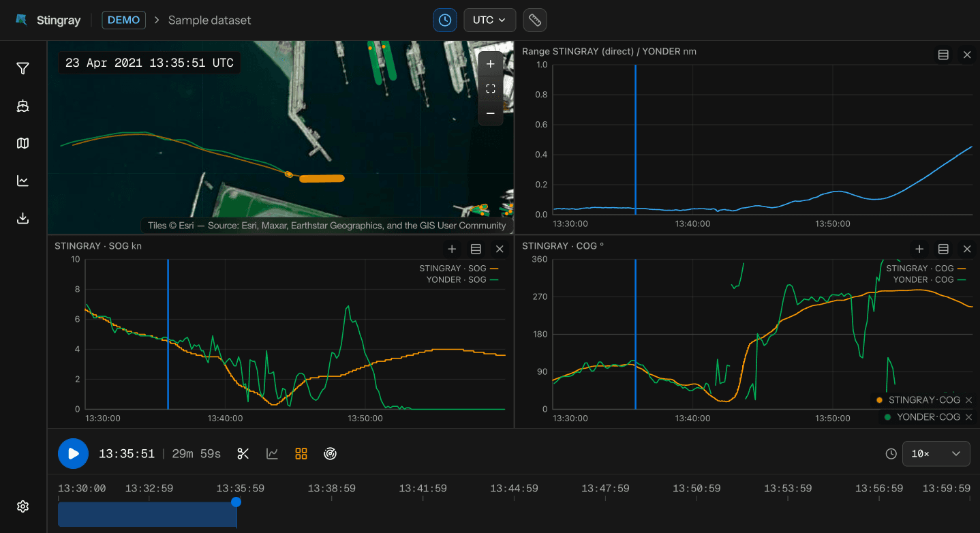Fit the map view to extent
980x533 pixels.
pos(491,89)
